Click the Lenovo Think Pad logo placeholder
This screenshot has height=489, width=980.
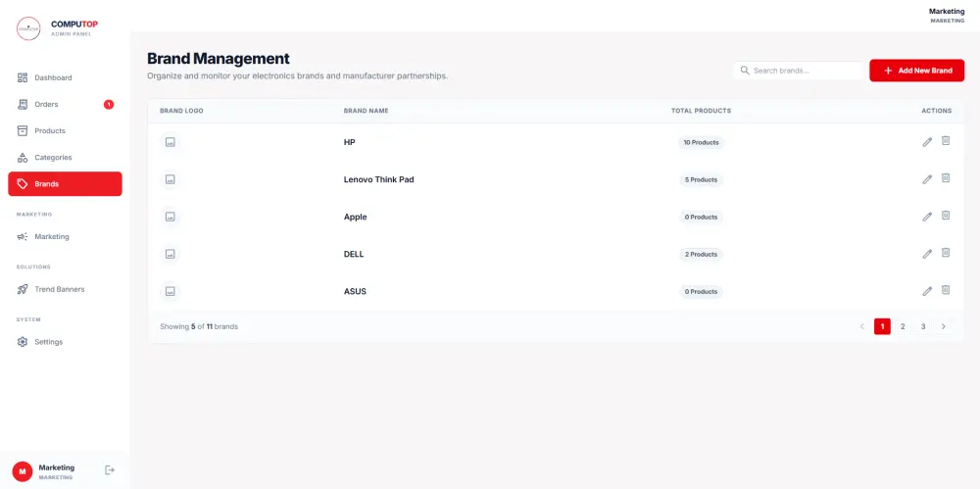point(170,179)
